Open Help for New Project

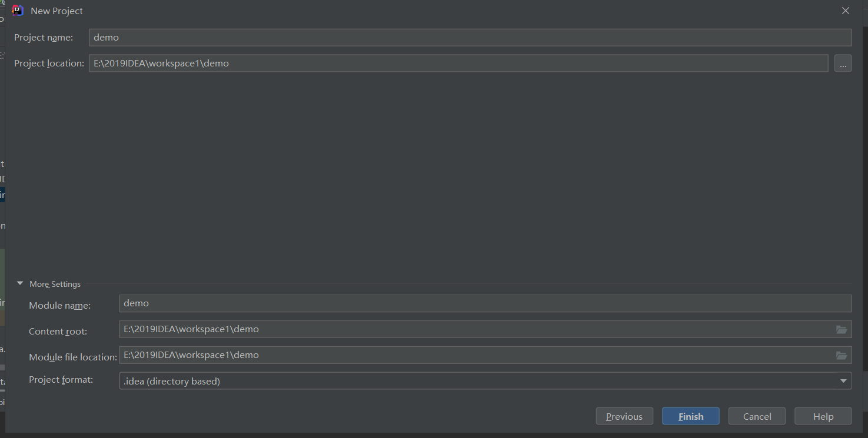click(823, 416)
